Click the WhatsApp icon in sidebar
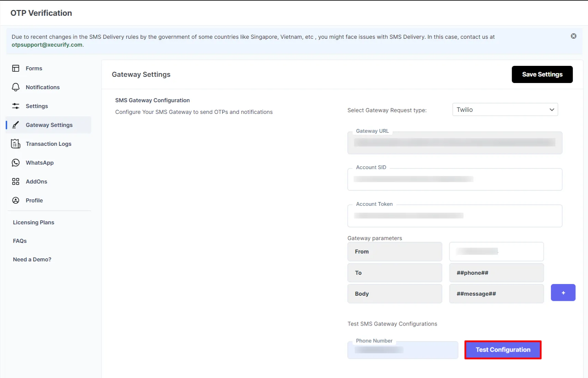 [x=16, y=163]
